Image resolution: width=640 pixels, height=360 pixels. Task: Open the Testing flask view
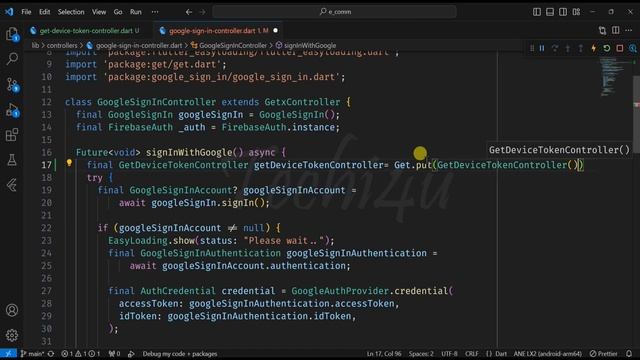(12, 160)
